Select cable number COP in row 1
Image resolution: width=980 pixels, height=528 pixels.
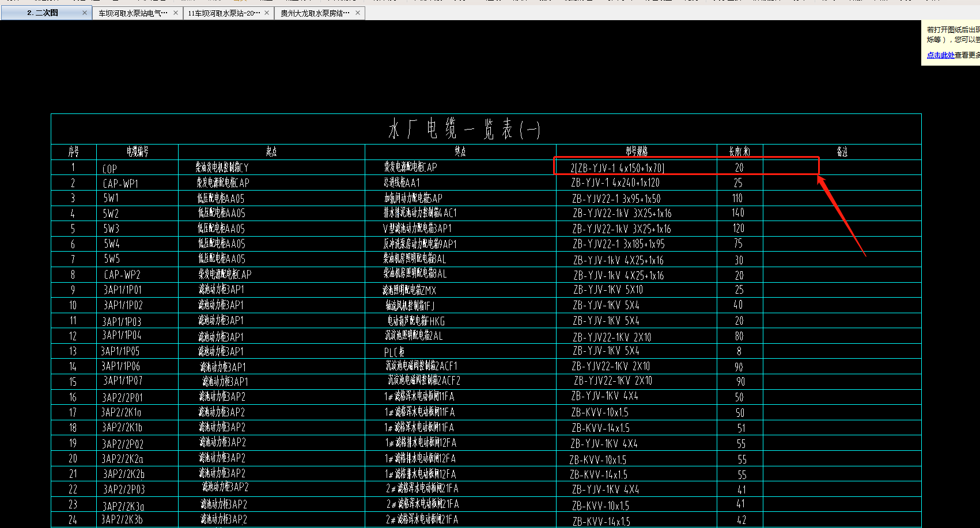point(109,169)
